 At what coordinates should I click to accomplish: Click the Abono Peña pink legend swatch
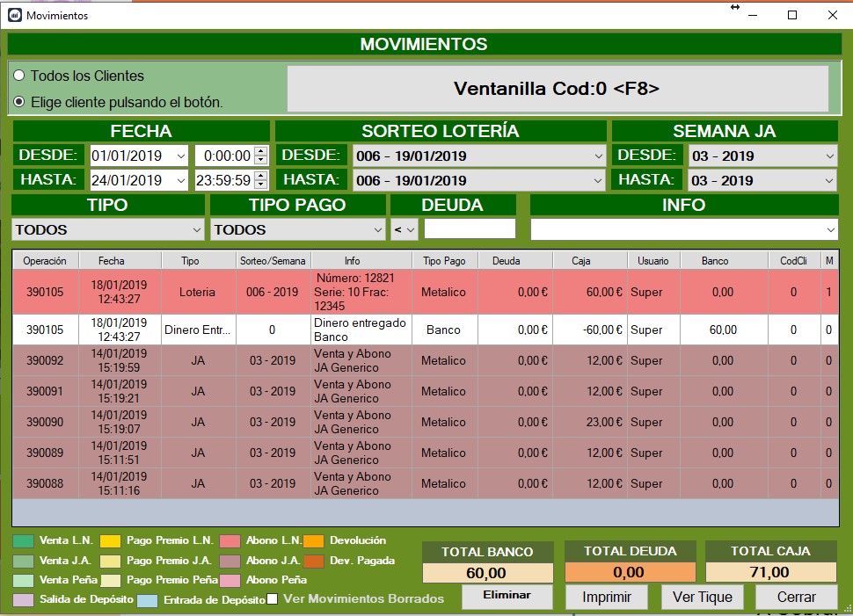pos(230,581)
